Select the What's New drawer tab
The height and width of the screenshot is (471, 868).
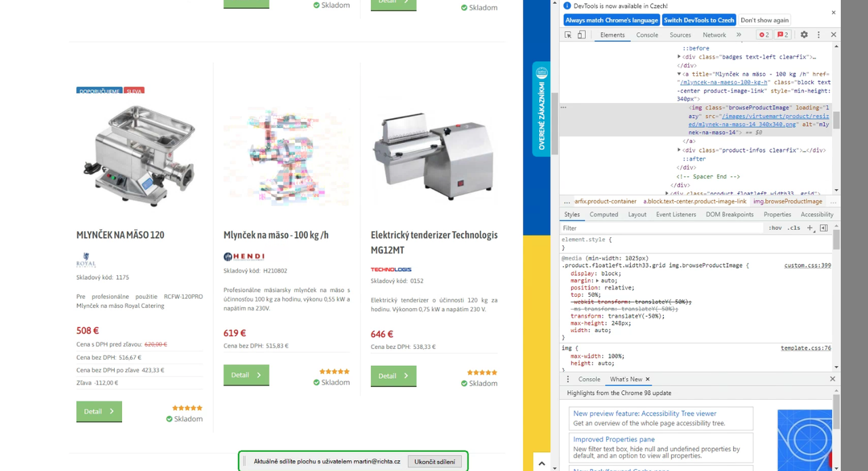[x=626, y=379]
